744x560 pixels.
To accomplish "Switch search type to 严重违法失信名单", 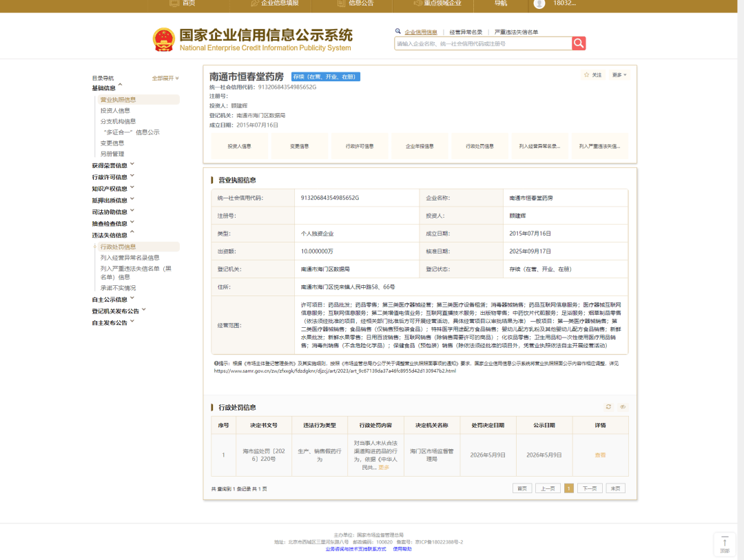I will click(516, 32).
